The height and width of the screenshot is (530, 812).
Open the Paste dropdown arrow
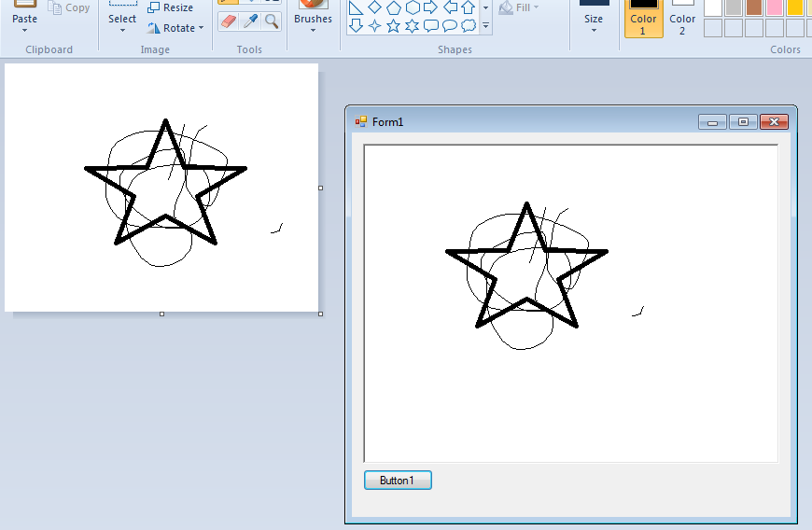point(24,31)
